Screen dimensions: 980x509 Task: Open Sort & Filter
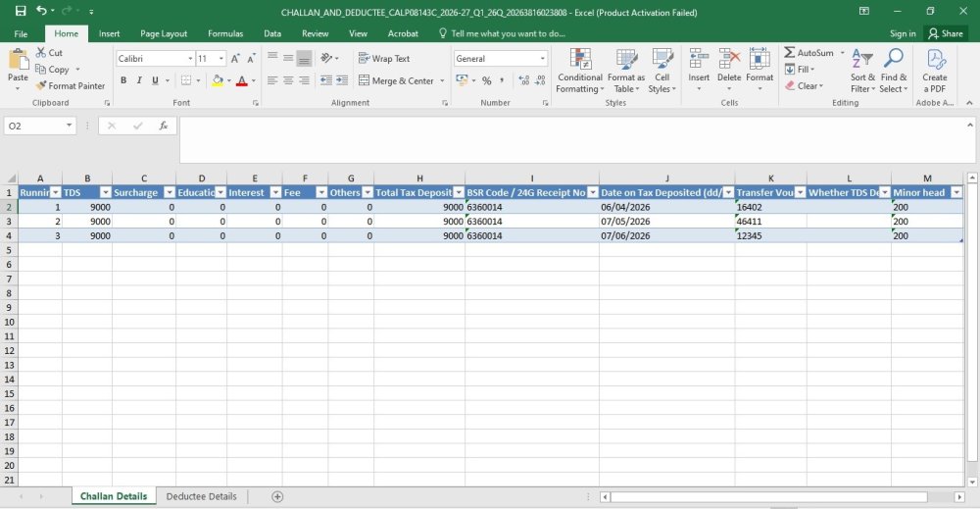tap(862, 72)
